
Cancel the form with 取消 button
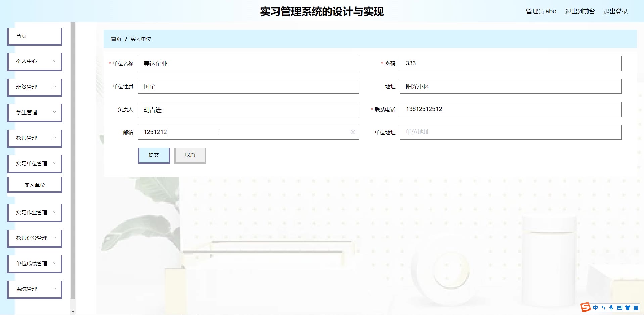click(190, 155)
